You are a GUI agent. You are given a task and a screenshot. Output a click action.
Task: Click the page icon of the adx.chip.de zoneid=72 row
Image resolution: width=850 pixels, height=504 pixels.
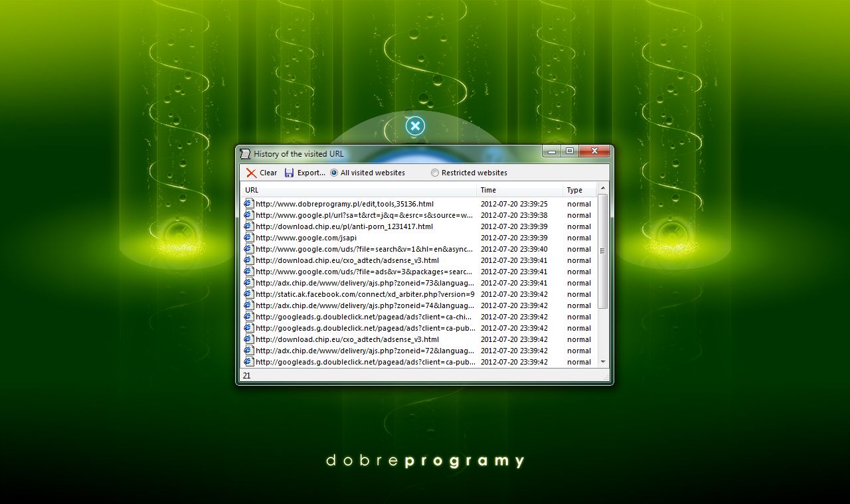(x=249, y=351)
